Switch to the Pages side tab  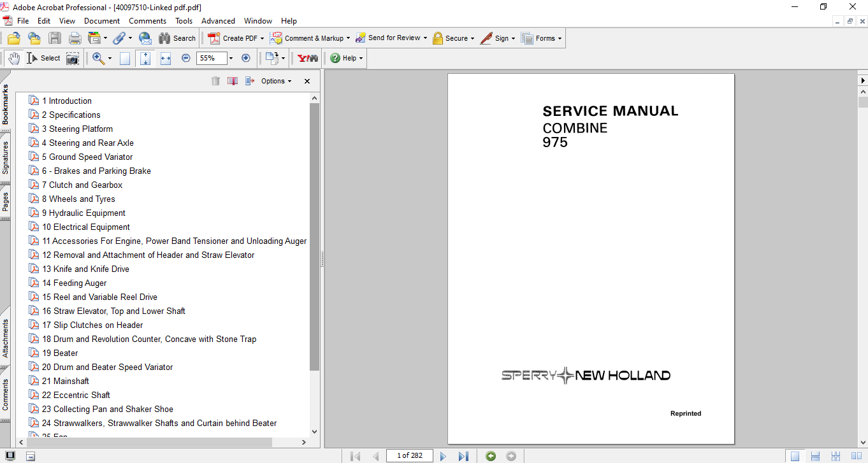point(6,202)
